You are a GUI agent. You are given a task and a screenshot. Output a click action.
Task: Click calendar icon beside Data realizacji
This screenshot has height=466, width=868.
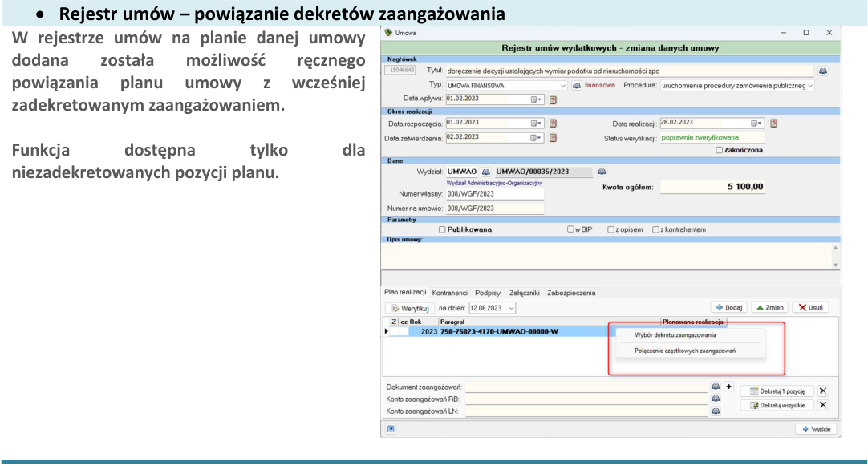click(773, 123)
